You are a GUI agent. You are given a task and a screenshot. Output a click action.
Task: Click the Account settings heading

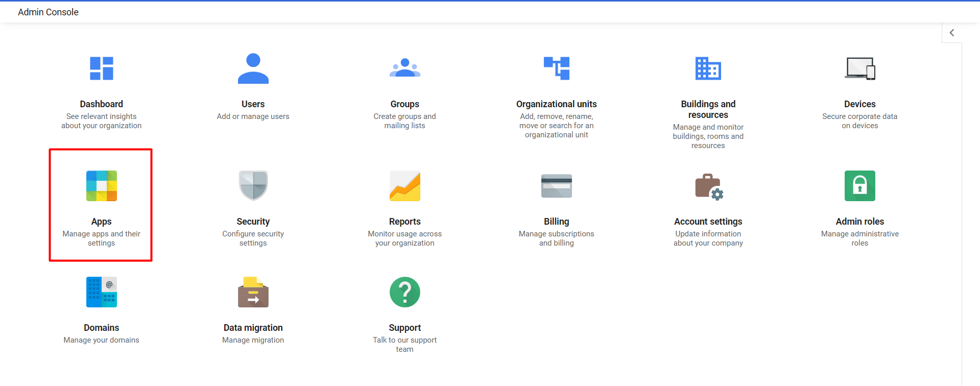tap(708, 222)
